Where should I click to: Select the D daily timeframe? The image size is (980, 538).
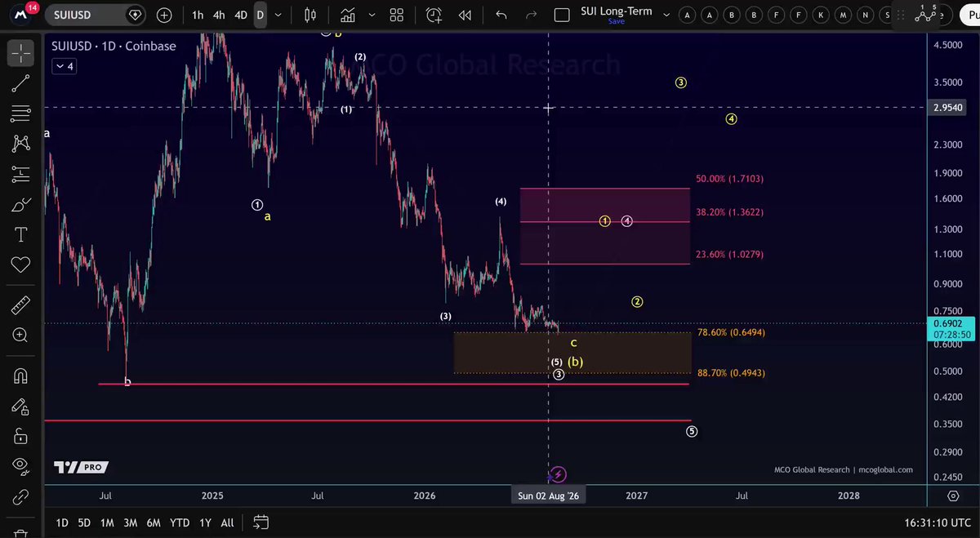260,15
